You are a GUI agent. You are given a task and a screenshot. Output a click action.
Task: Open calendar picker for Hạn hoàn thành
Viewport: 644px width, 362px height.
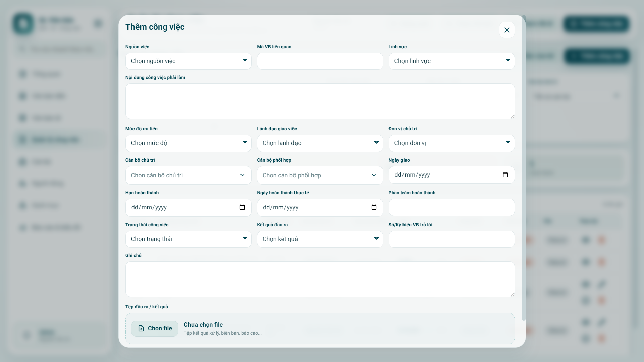[242, 207]
